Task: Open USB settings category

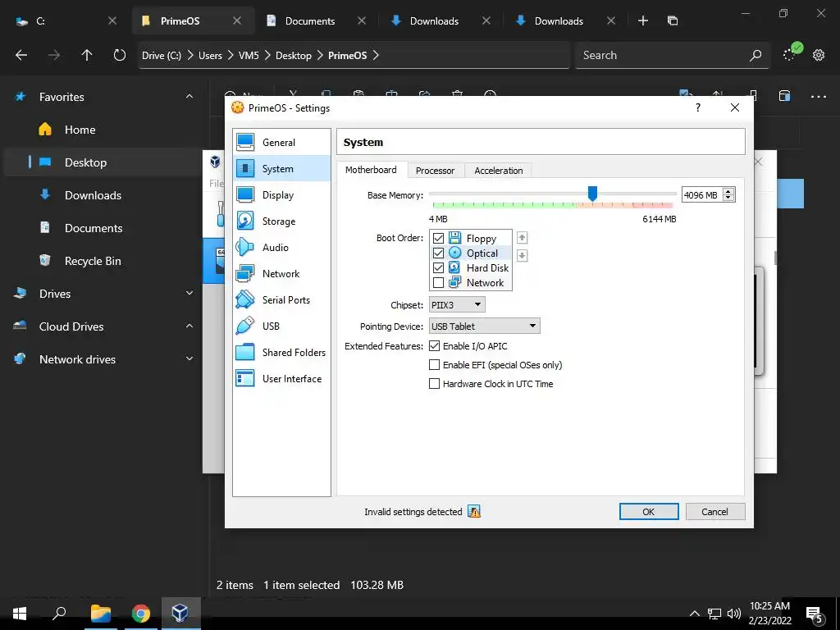Action: pos(281,326)
